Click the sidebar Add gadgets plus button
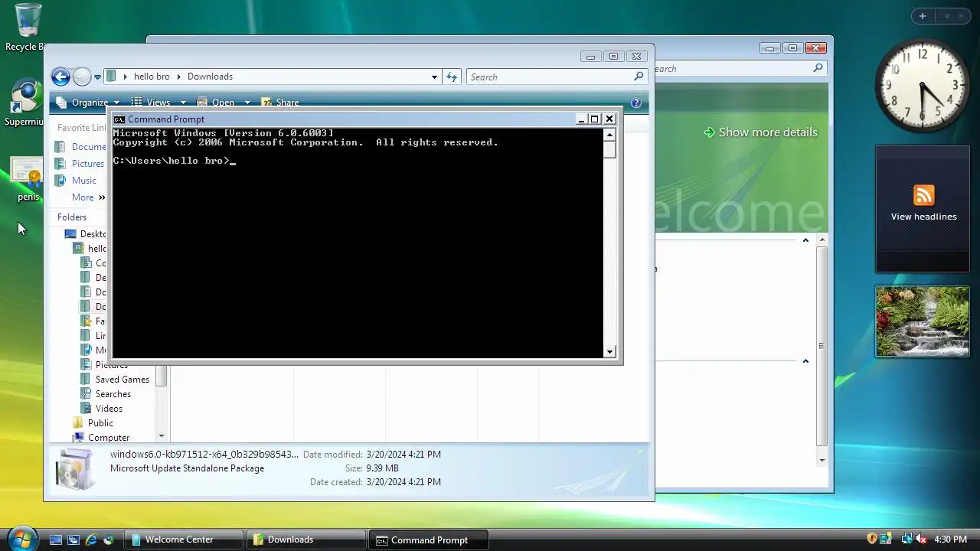Image resolution: width=980 pixels, height=551 pixels. 922,16
